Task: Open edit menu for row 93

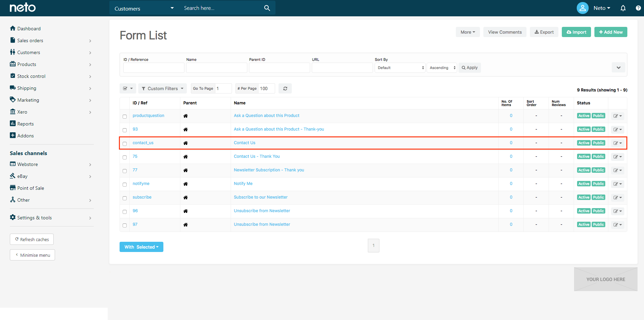Action: pyautogui.click(x=618, y=130)
